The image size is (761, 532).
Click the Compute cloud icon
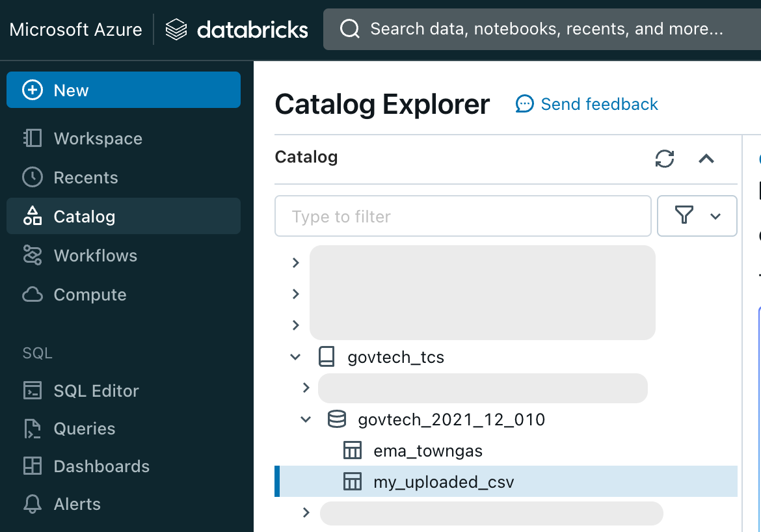coord(33,294)
